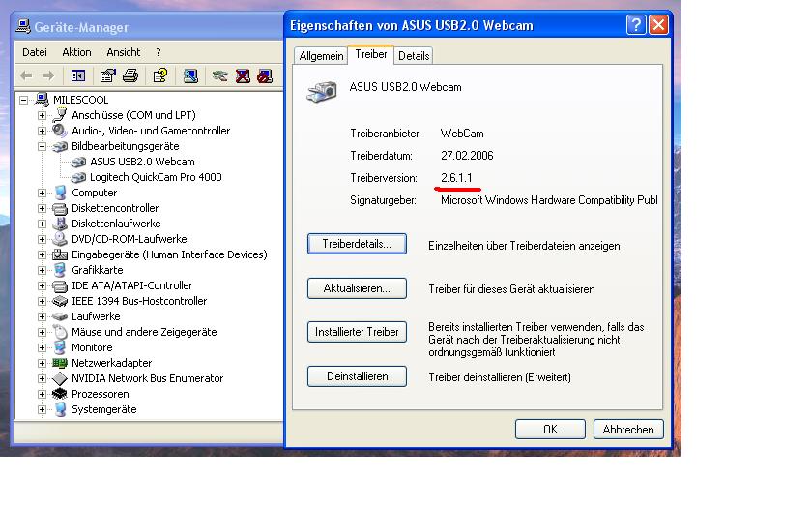Open the Aktion menu
Viewport: 812px width, 508px height.
click(76, 52)
